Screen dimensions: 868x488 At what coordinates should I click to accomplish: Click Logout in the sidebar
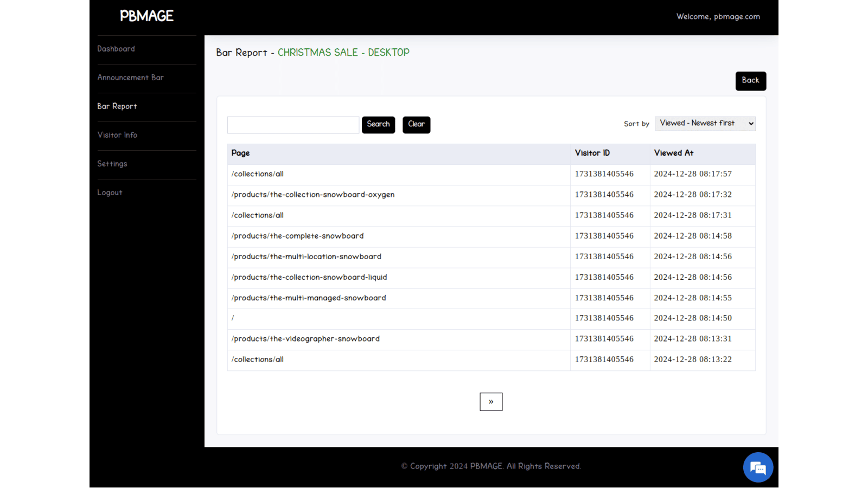tap(110, 192)
